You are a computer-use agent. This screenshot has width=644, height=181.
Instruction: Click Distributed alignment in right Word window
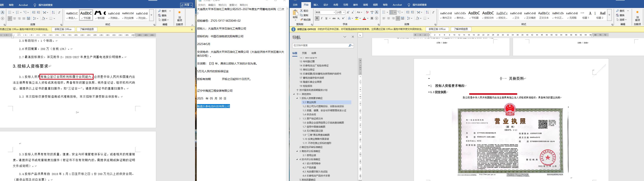[x=402, y=18]
